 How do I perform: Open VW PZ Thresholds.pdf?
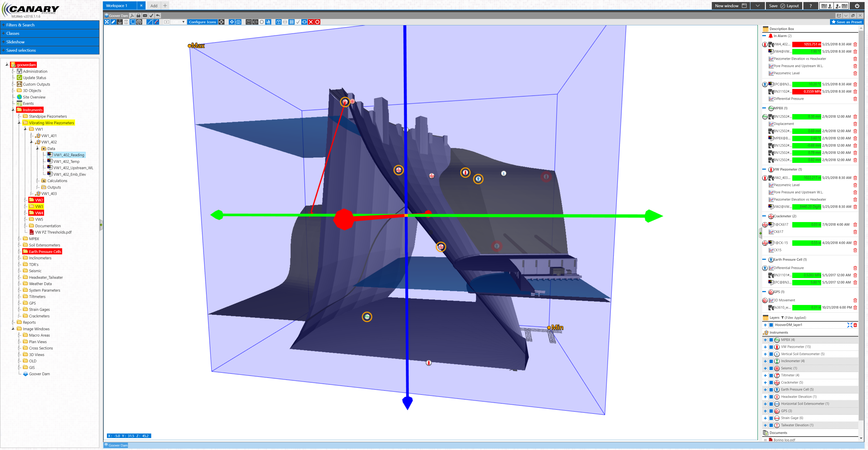(x=53, y=232)
